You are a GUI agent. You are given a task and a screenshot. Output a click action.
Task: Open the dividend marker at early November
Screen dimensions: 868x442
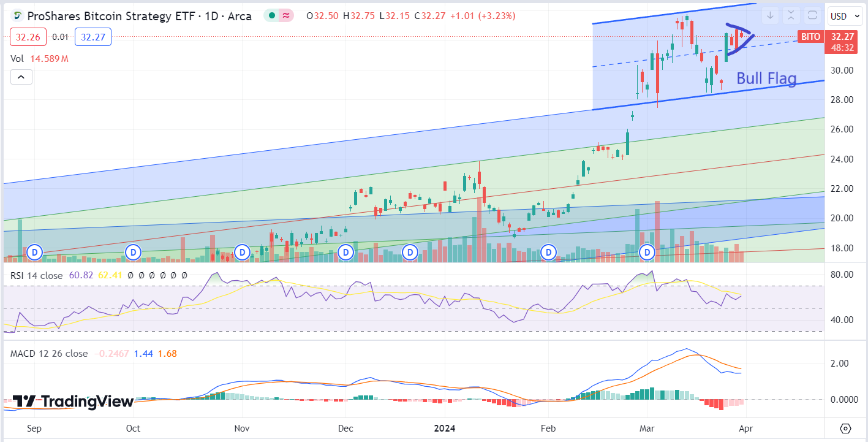pyautogui.click(x=243, y=251)
